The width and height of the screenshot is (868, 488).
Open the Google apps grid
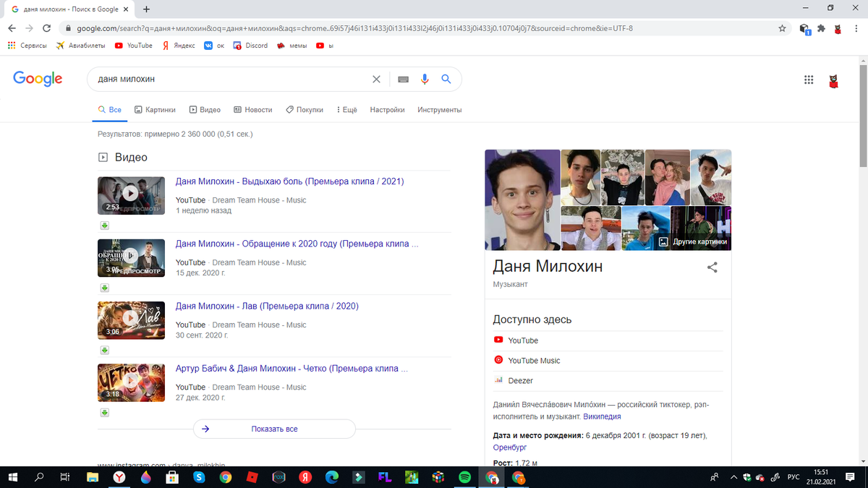(x=809, y=80)
